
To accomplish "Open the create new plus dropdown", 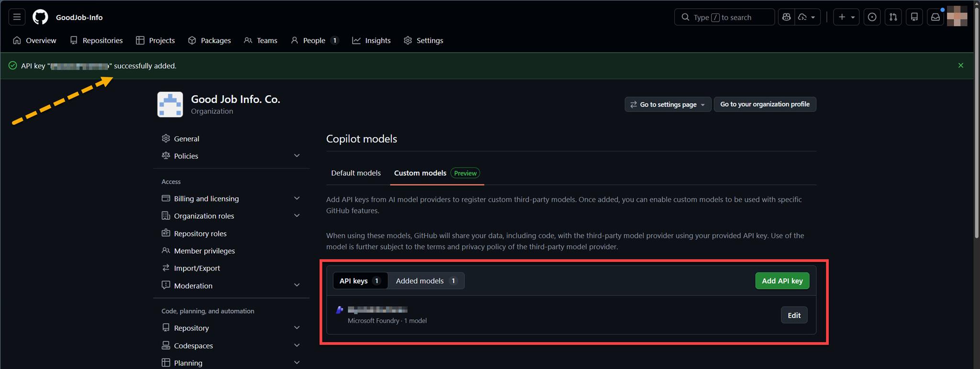I will click(846, 17).
